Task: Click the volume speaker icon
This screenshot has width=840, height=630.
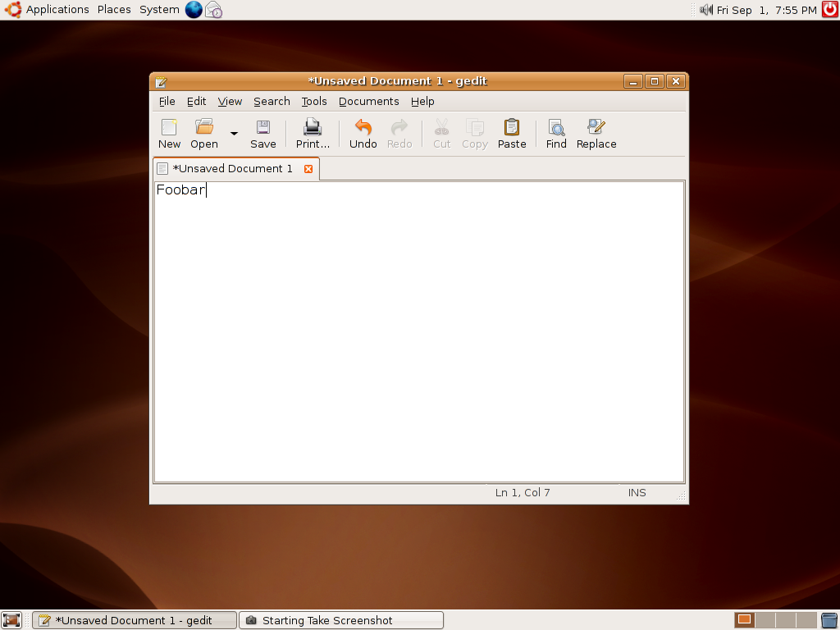Action: (705, 10)
